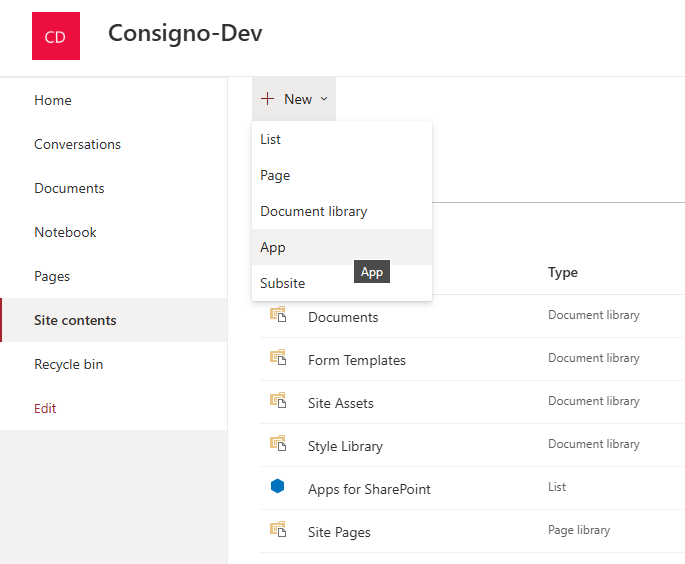Screen dimensions: 685x564
Task: Click the CD site logo tile
Action: [x=56, y=36]
